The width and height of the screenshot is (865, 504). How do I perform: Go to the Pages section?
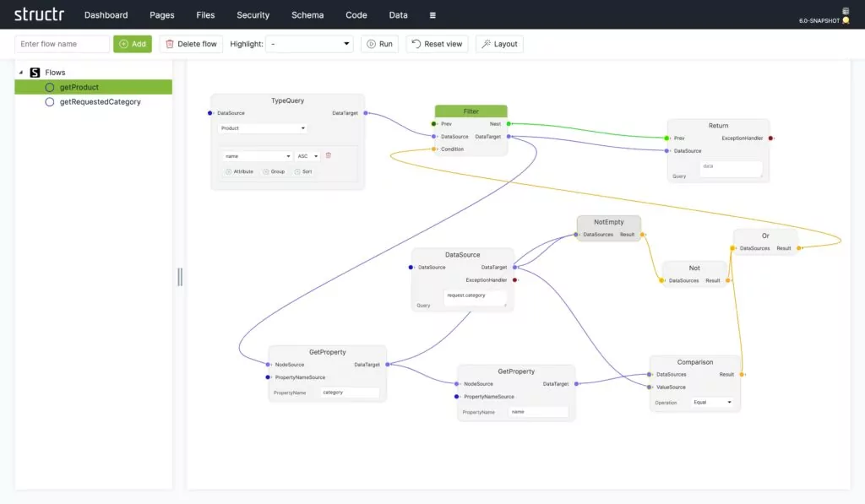click(162, 15)
